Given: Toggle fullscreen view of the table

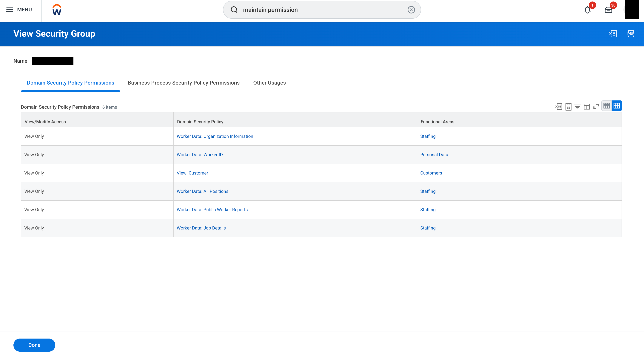Looking at the screenshot, I should (596, 107).
